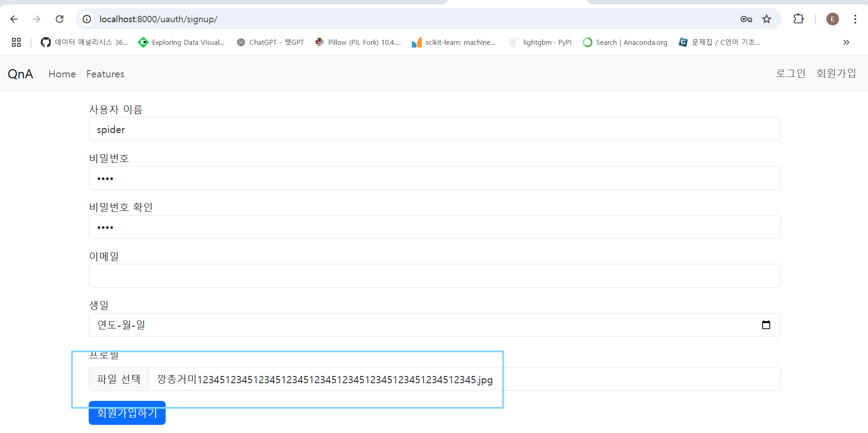Reload the signup page

tap(59, 19)
